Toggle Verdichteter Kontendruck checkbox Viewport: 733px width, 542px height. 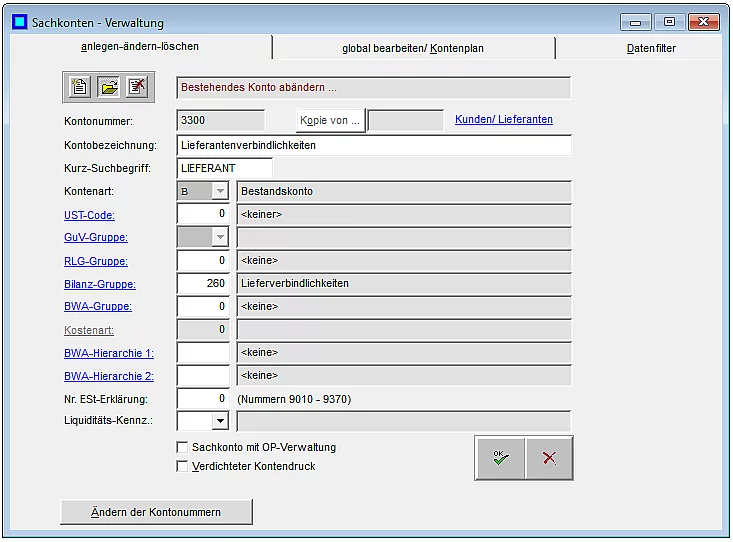click(x=182, y=466)
